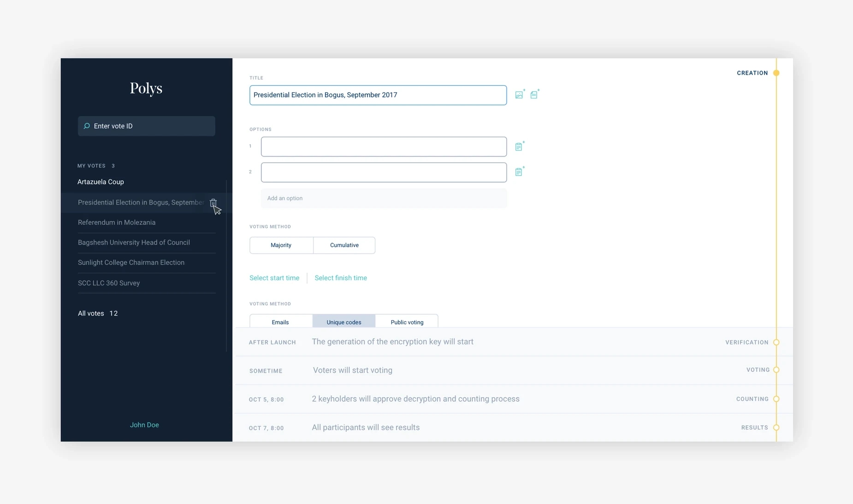Add description to option 2

click(x=520, y=171)
